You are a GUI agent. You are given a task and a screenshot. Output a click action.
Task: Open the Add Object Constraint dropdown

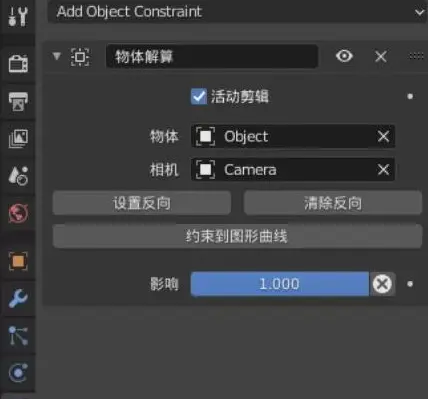point(237,12)
